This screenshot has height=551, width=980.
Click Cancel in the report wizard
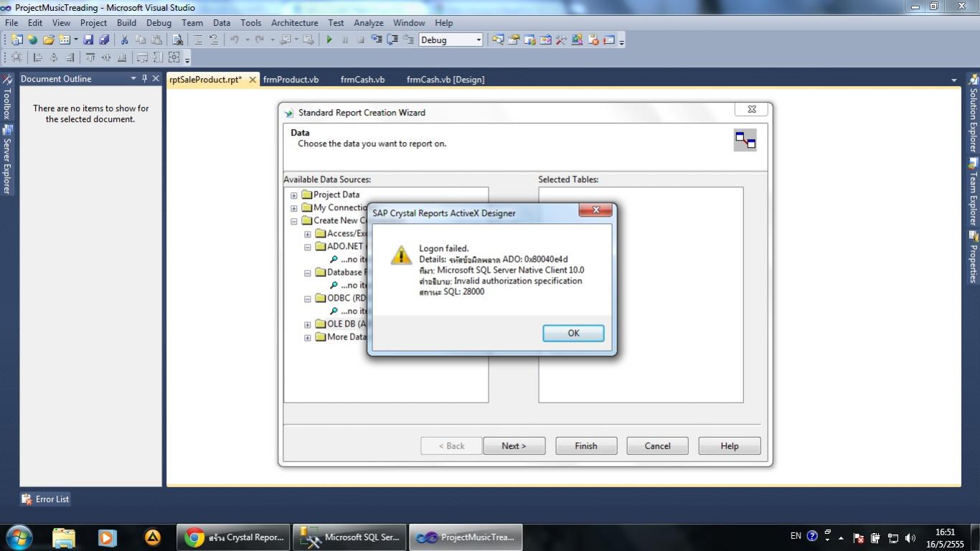tap(657, 446)
